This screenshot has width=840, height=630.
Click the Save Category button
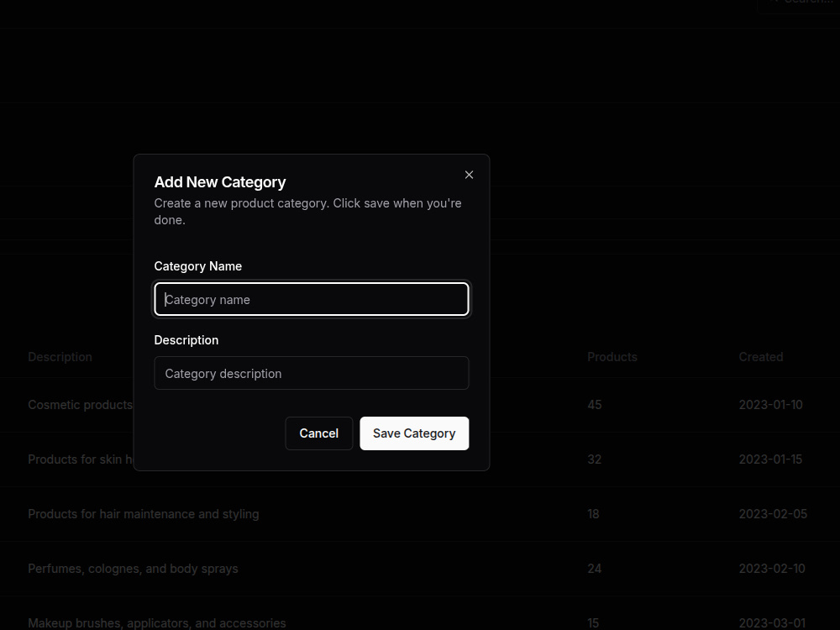[414, 433]
